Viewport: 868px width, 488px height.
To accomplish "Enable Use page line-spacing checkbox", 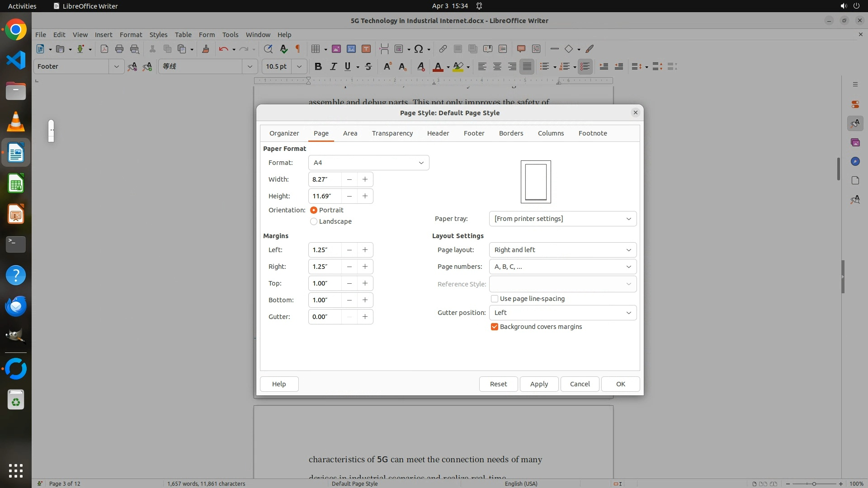I will click(495, 299).
